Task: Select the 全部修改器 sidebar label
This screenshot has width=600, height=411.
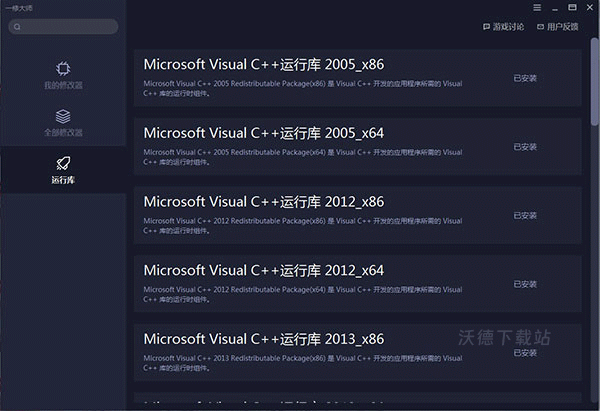Action: point(63,133)
